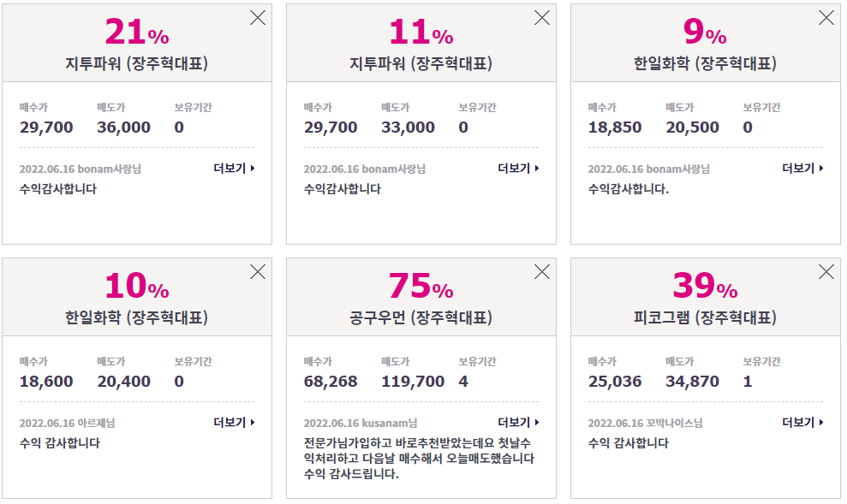
Task: Close the 75% 공구우먼 card
Action: pos(542,271)
